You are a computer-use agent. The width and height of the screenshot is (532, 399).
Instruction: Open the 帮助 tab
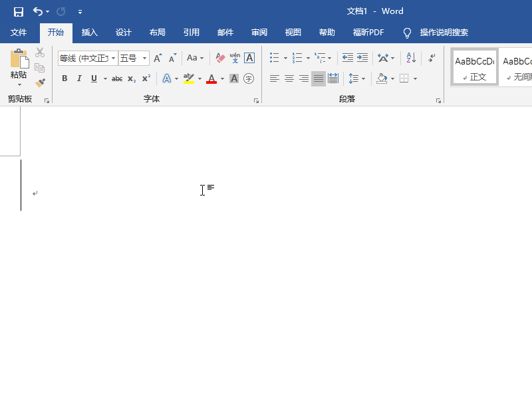327,33
